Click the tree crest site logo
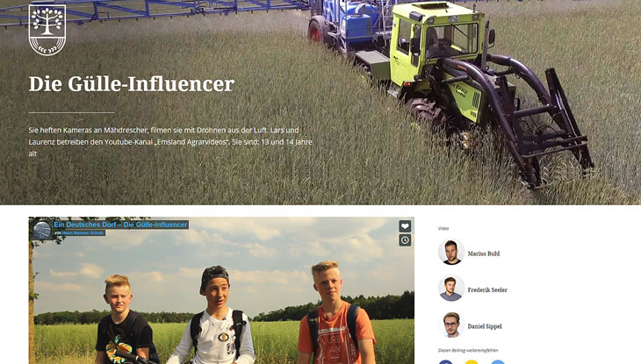Viewport: 641px width, 364px height. 47,30
